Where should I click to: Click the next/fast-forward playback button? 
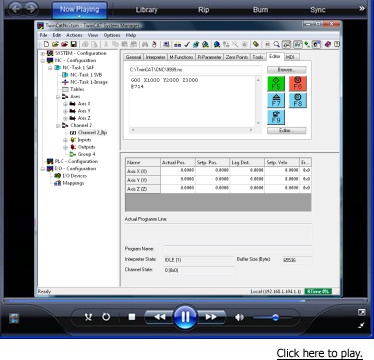point(211,317)
